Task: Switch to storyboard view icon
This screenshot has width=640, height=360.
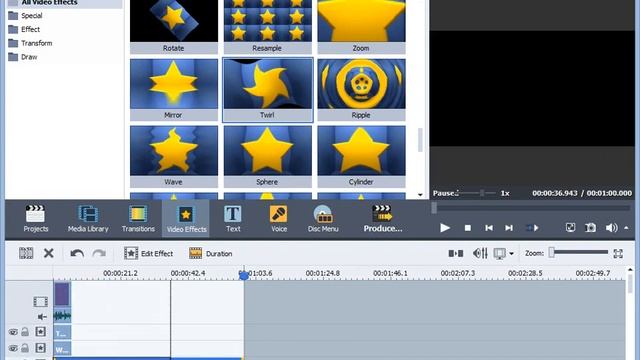Action: [x=26, y=253]
